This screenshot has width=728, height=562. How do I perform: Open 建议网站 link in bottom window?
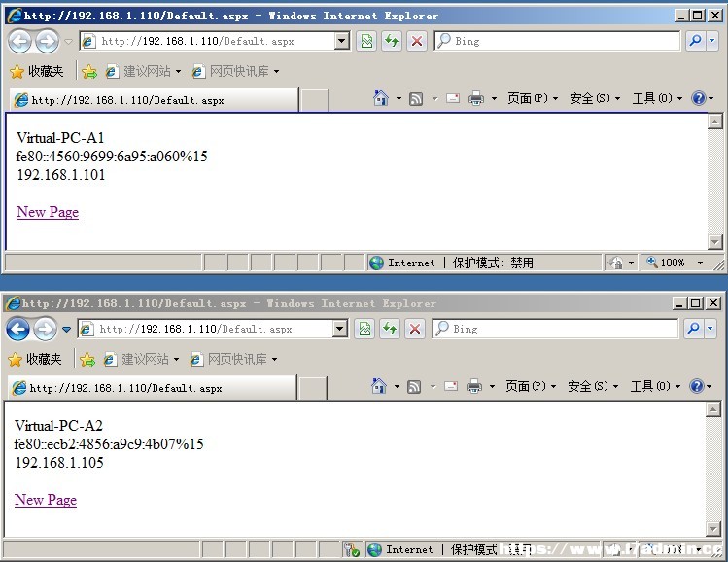tap(141, 360)
